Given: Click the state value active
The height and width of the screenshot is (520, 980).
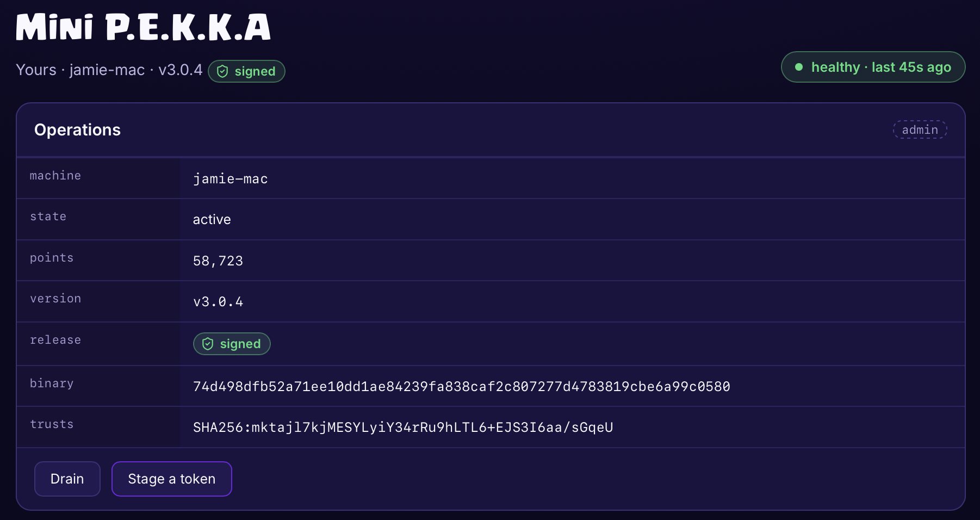Looking at the screenshot, I should pos(212,219).
